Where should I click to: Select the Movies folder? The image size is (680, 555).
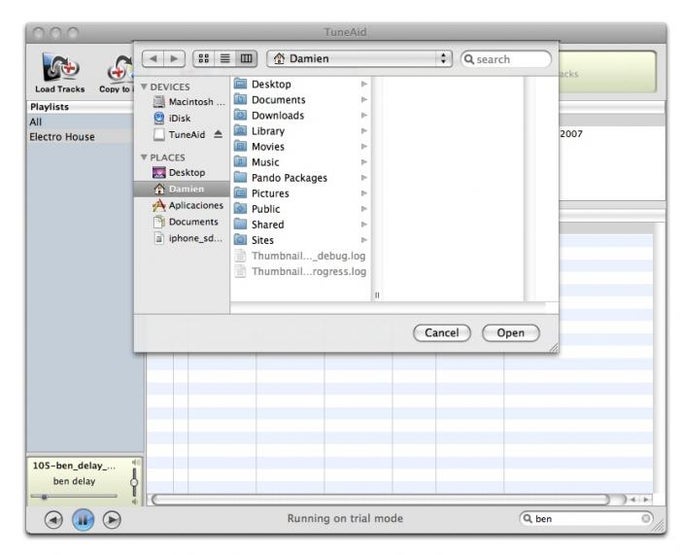tap(301, 147)
